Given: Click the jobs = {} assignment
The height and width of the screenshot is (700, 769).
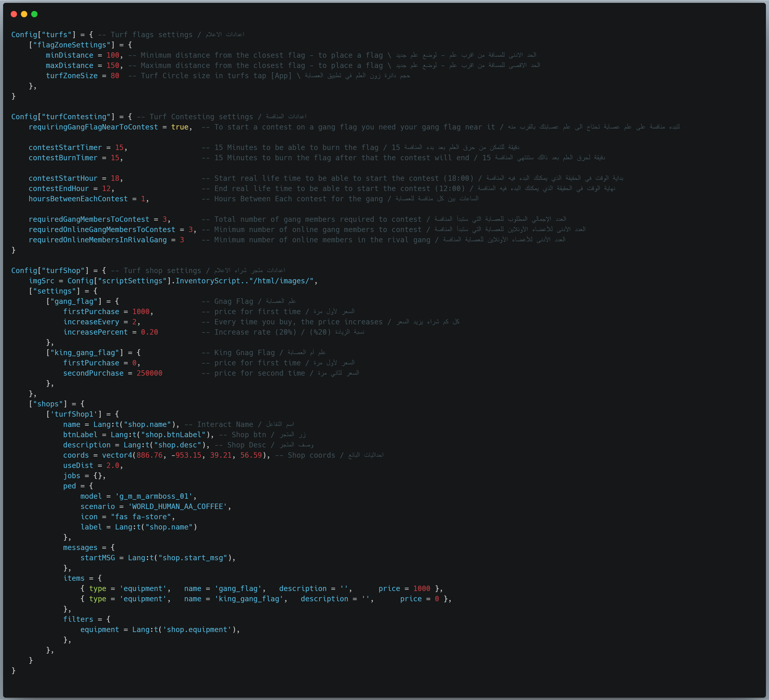Looking at the screenshot, I should click(82, 476).
